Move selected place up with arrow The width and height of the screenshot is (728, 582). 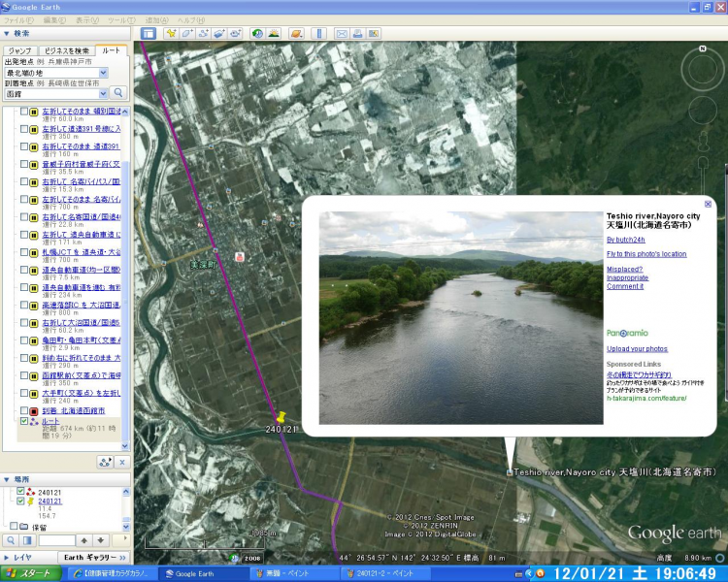pyautogui.click(x=84, y=540)
